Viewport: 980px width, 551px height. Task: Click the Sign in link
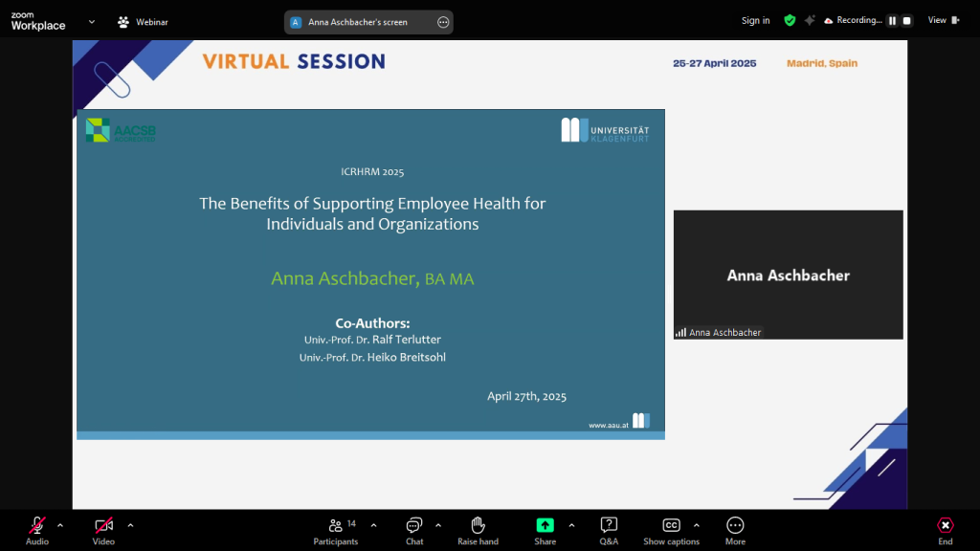[x=755, y=21]
